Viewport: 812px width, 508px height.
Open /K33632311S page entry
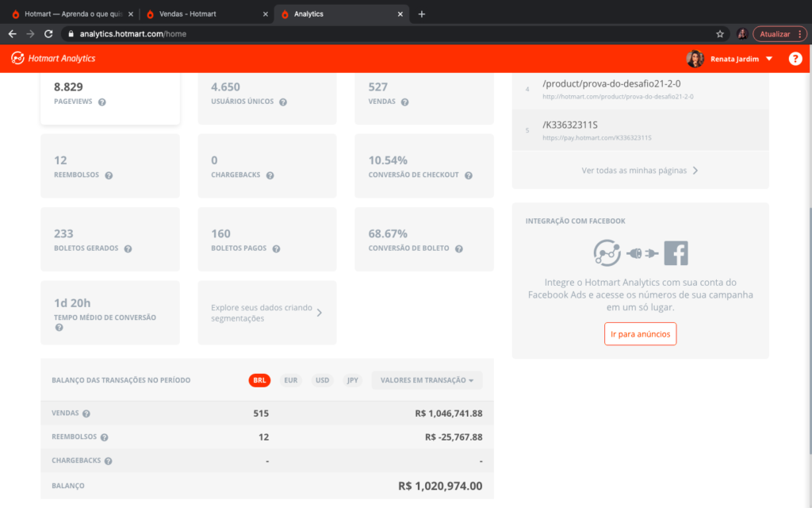point(640,130)
